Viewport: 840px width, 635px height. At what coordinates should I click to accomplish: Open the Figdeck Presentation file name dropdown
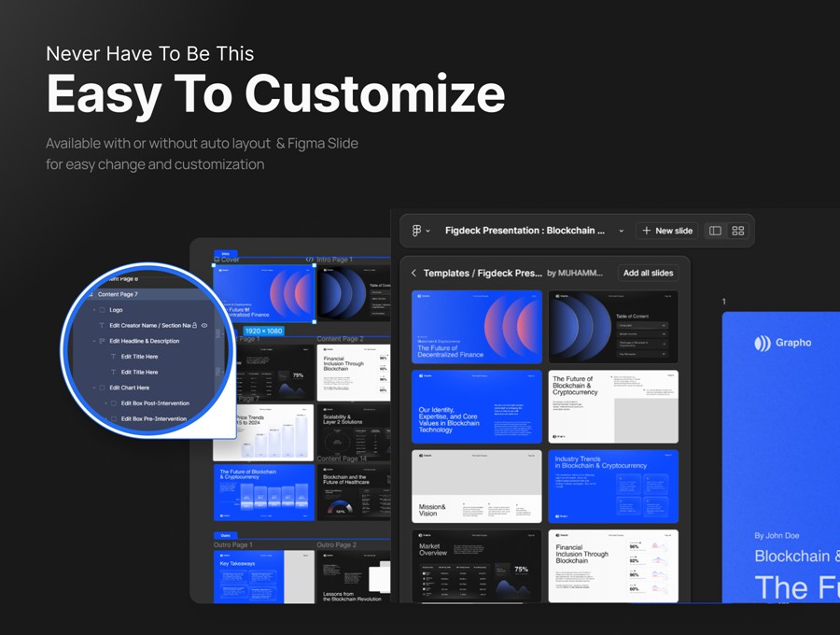621,231
